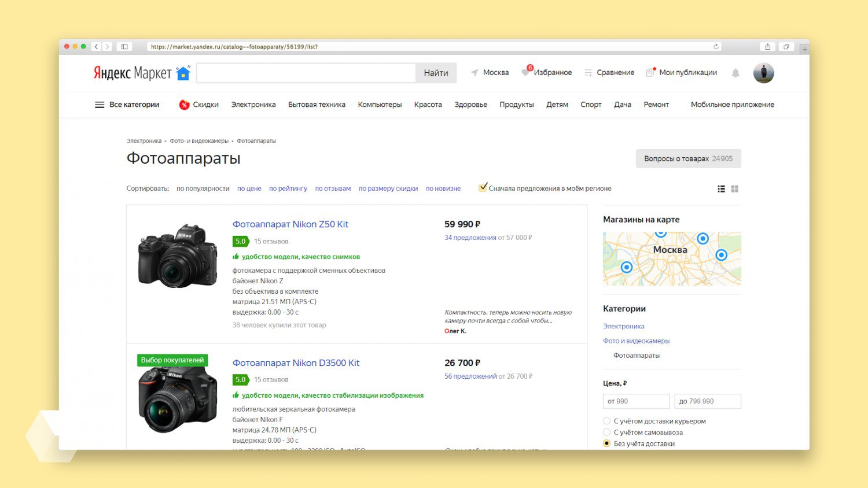Open Продукты category menu
Image resolution: width=868 pixels, height=488 pixels.
pos(517,105)
